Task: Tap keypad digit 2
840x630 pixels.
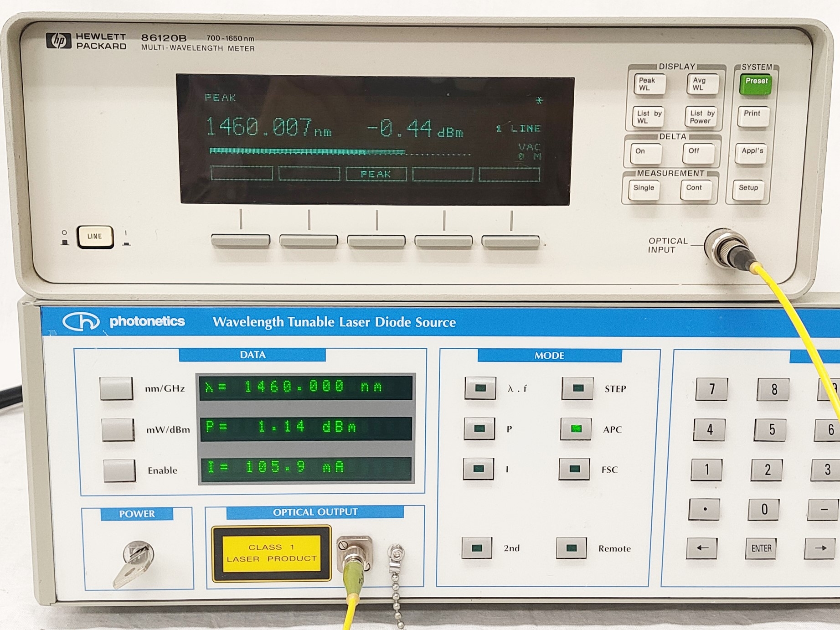Action: 768,470
